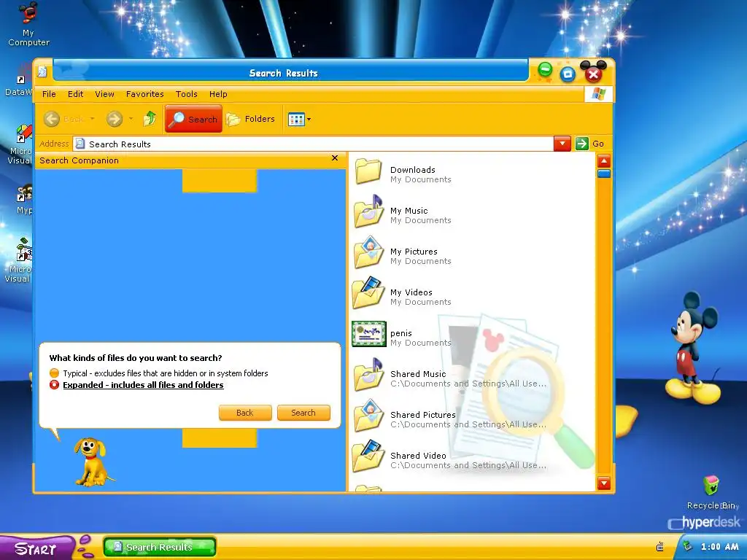Open the Tools menu
Screen dimensions: 747x560
(186, 94)
